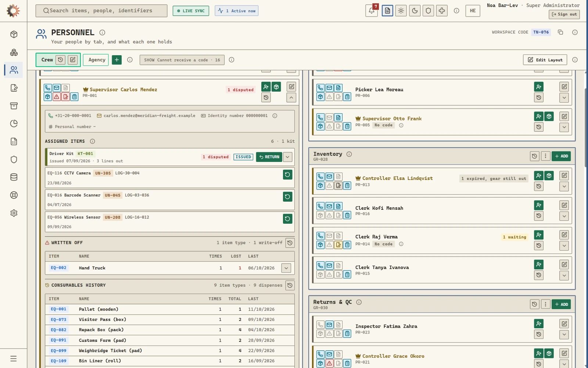Open the Personnel people icon in sidebar
Screen dimensions: 588x368
tap(14, 70)
